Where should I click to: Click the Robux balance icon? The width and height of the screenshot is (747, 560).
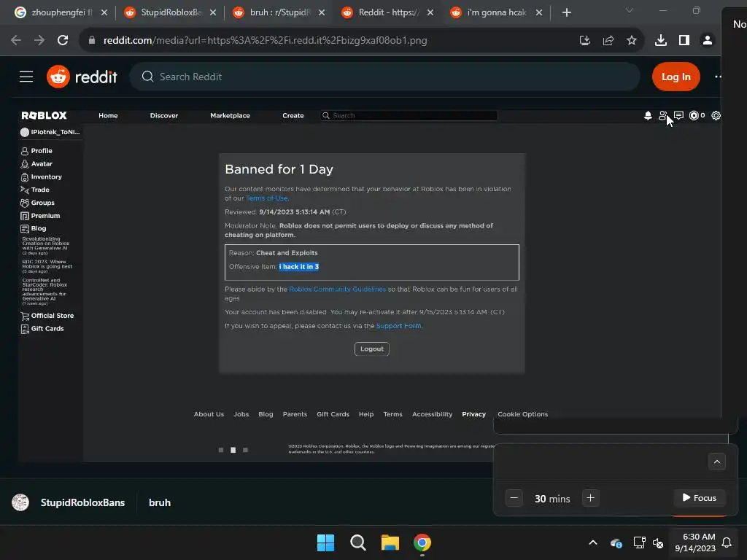point(694,115)
